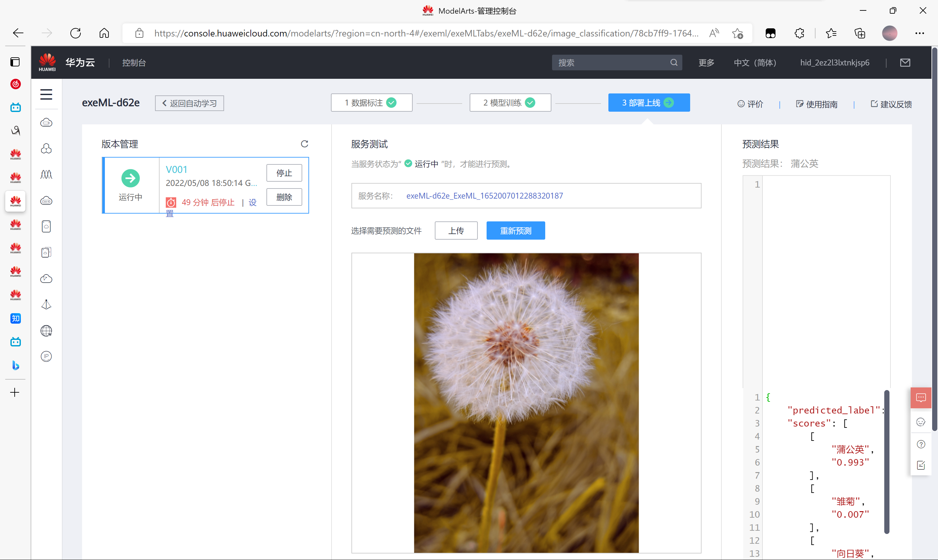Screen dimensions: 938x560
Task: Open service link exeML-d62e_ExeML_1652007012288320187
Action: tap(484, 196)
